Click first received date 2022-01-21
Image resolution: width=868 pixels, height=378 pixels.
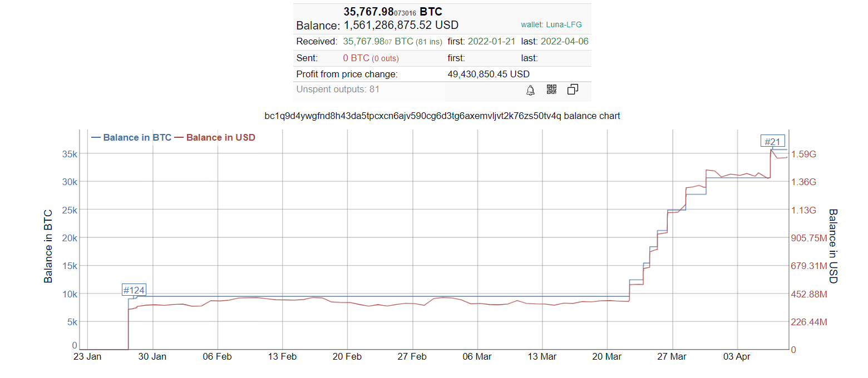(x=491, y=42)
